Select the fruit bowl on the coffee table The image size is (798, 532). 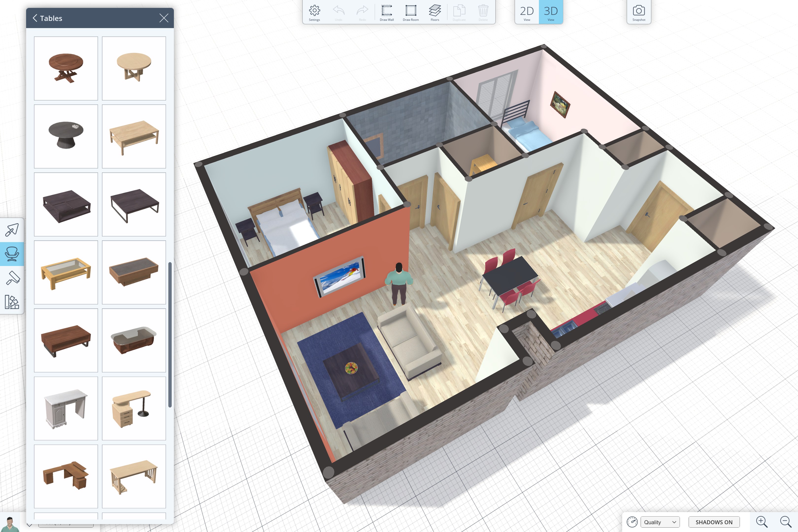coord(351,368)
